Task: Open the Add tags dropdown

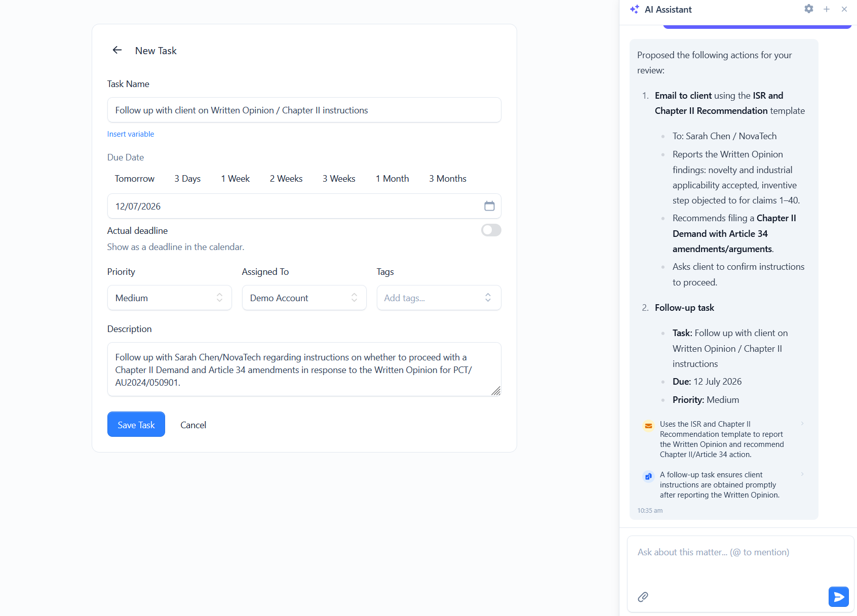Action: point(439,298)
